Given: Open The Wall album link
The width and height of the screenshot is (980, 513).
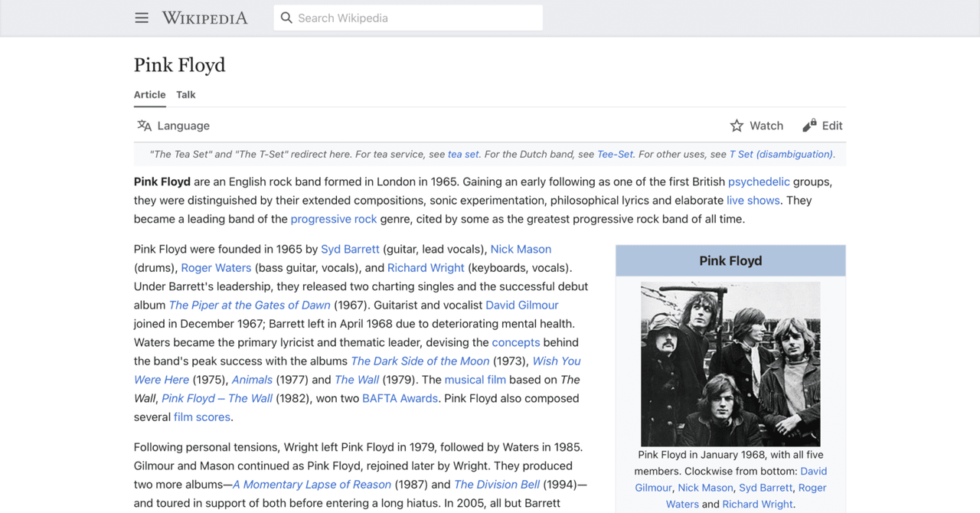Looking at the screenshot, I should point(356,380).
